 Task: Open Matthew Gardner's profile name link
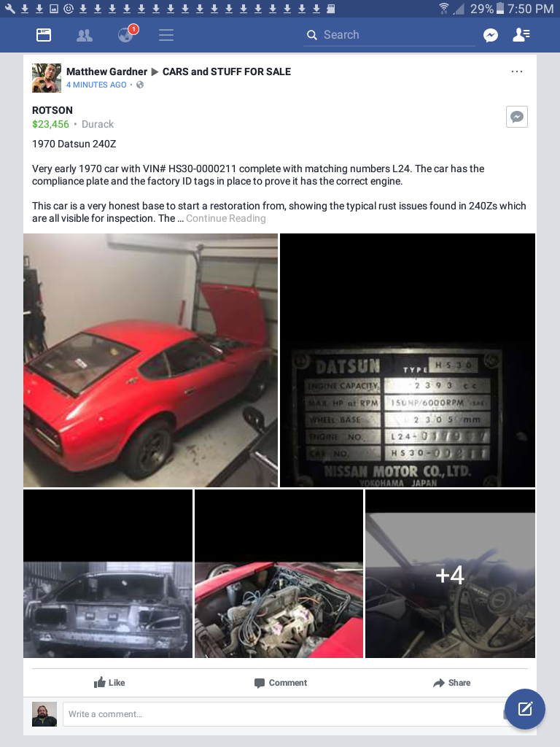pos(106,71)
